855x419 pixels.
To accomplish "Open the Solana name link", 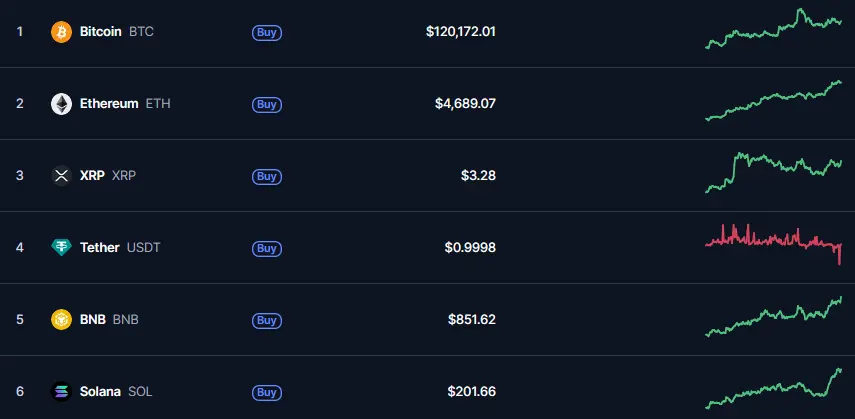I will [x=100, y=392].
